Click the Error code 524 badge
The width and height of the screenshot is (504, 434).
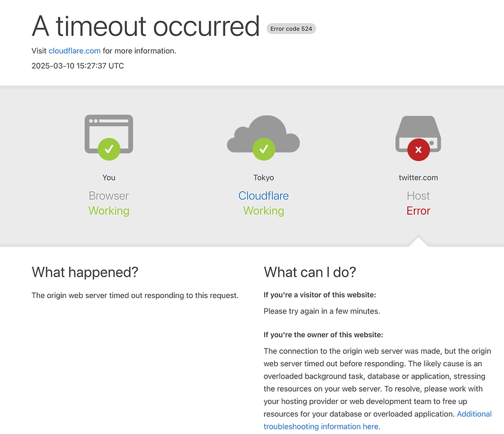coord(291,28)
